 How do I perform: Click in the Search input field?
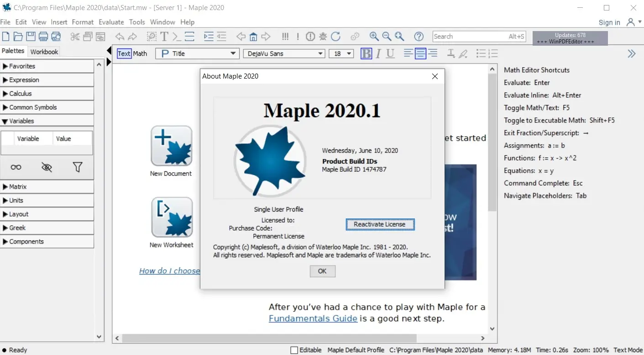point(479,37)
